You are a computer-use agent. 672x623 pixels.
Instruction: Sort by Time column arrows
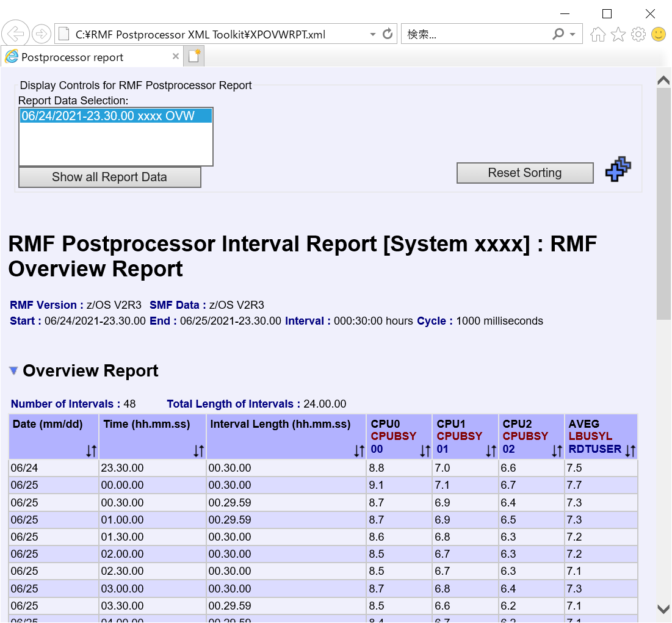click(x=198, y=451)
